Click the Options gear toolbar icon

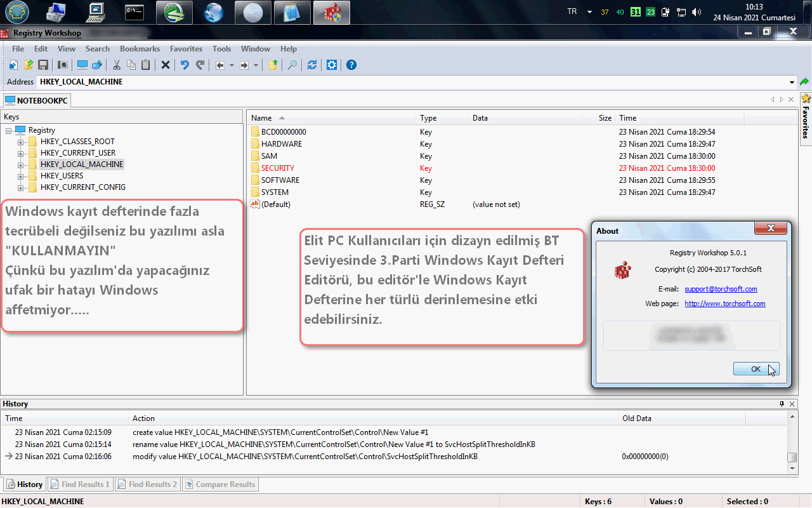[x=332, y=65]
